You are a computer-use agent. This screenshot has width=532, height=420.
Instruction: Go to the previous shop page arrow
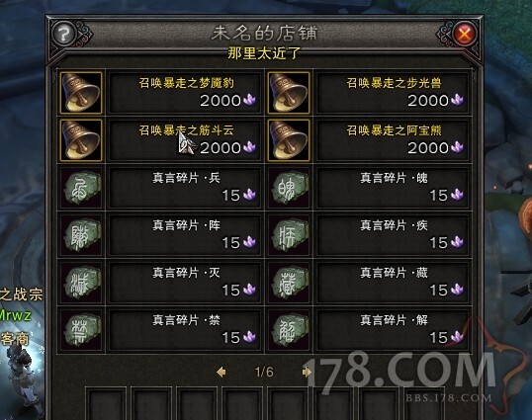tap(222, 373)
